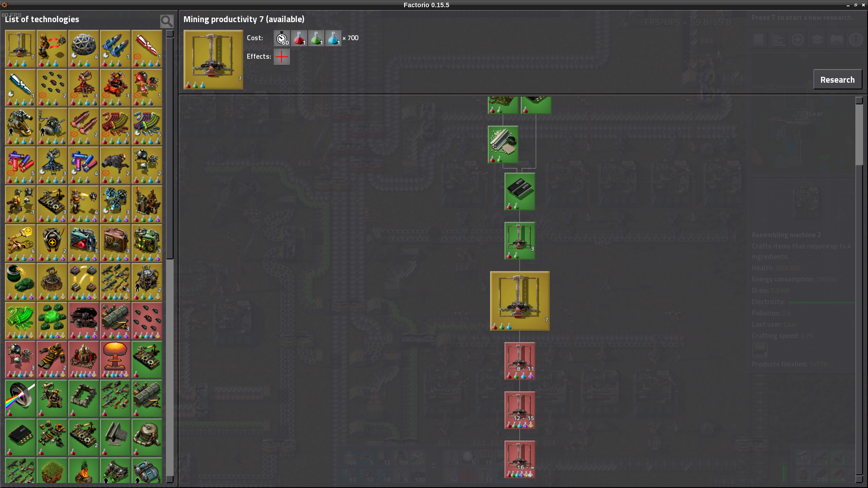Select the nuclear reactor technology icon

click(x=84, y=360)
